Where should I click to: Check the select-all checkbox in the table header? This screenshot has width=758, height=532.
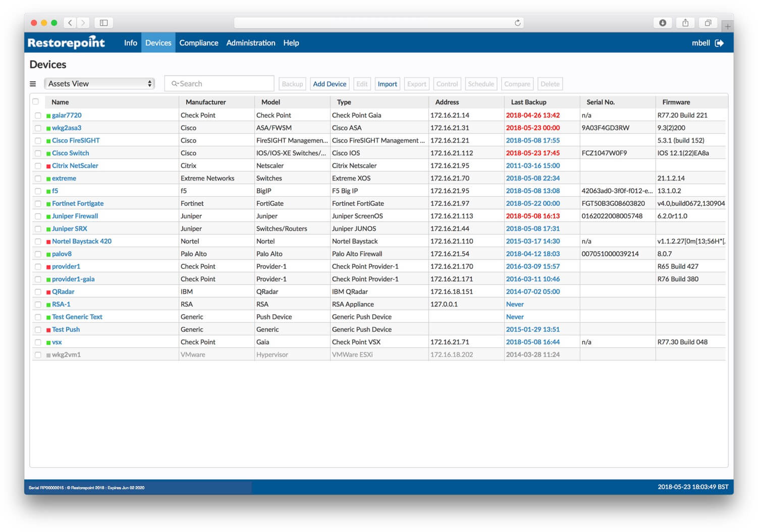tap(35, 101)
